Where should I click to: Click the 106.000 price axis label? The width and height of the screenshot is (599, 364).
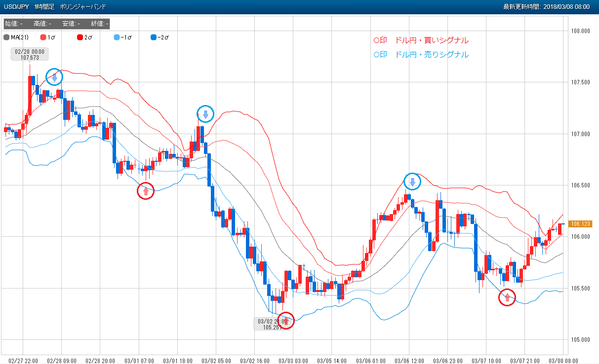[x=580, y=237]
